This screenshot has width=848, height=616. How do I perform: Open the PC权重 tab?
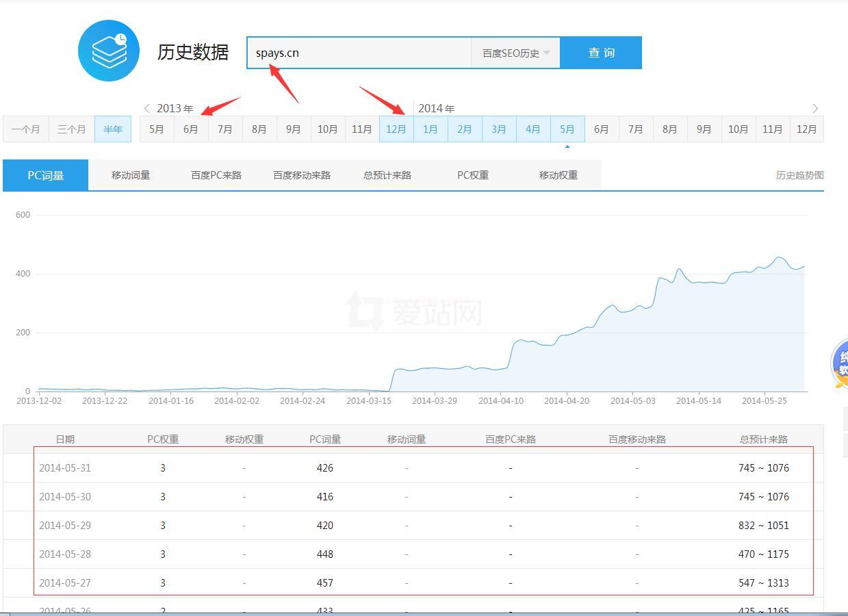coord(473,175)
